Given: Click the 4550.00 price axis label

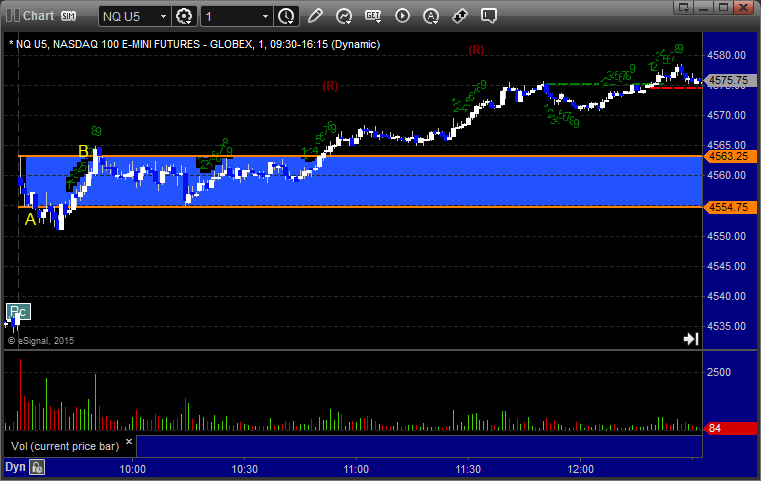Looking at the screenshot, I should click(727, 236).
